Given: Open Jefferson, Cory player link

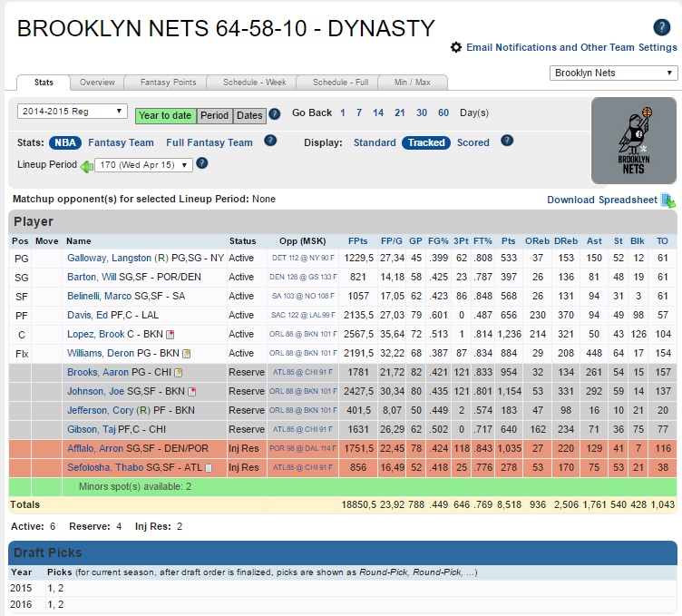Looking at the screenshot, I should click(100, 411).
